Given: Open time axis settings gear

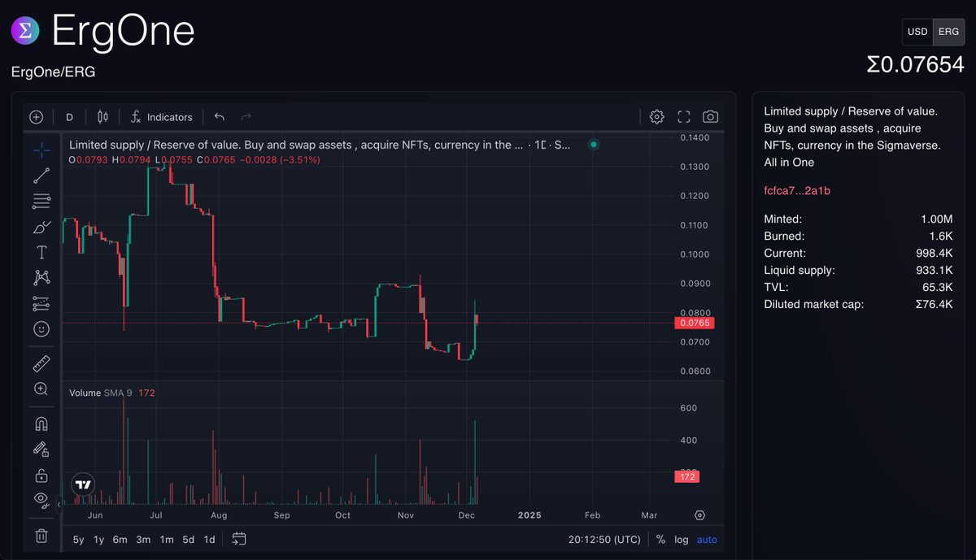Looking at the screenshot, I should point(699,515).
